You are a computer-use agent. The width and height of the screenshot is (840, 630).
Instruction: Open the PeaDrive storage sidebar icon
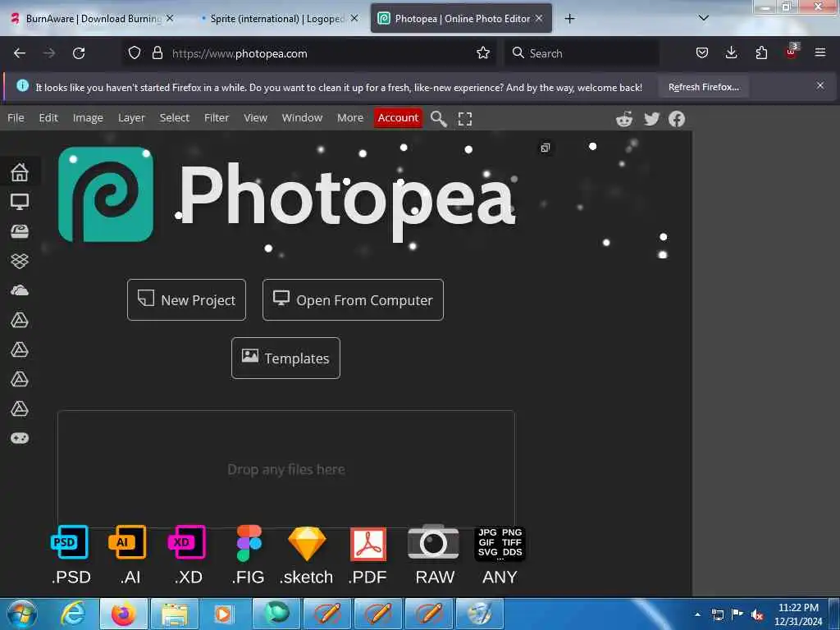[20, 231]
